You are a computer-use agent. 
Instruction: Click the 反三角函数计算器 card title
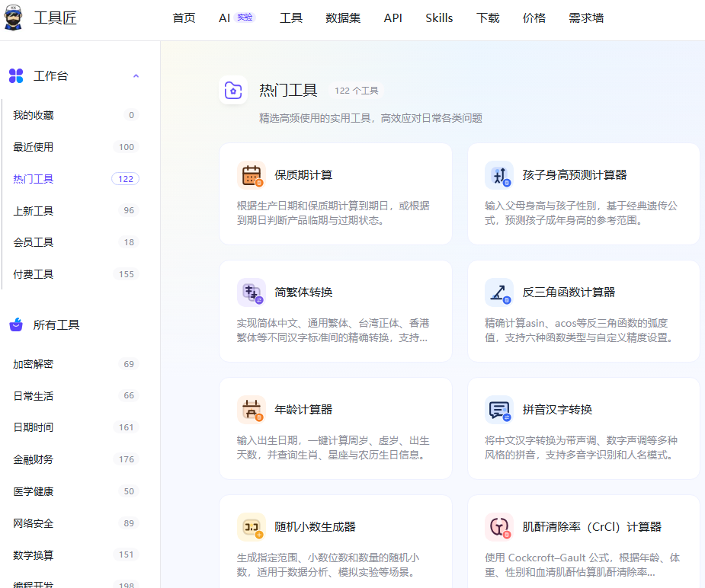(x=569, y=292)
